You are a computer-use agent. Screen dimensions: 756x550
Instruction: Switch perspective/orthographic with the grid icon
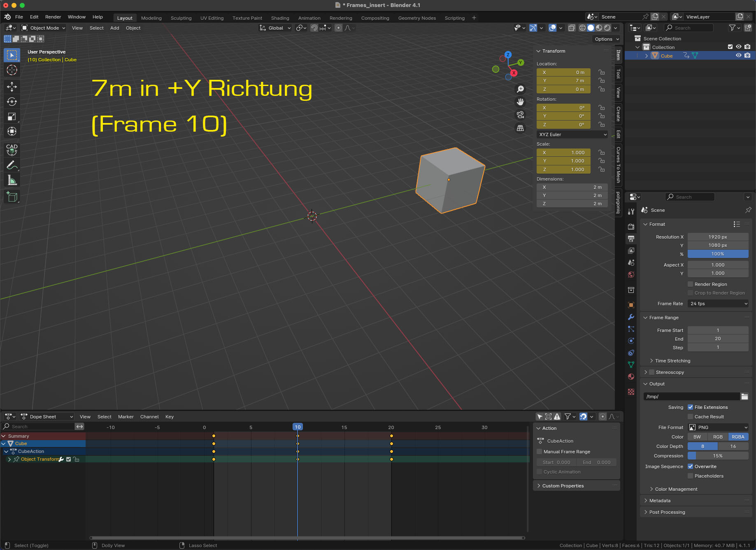pos(521,128)
